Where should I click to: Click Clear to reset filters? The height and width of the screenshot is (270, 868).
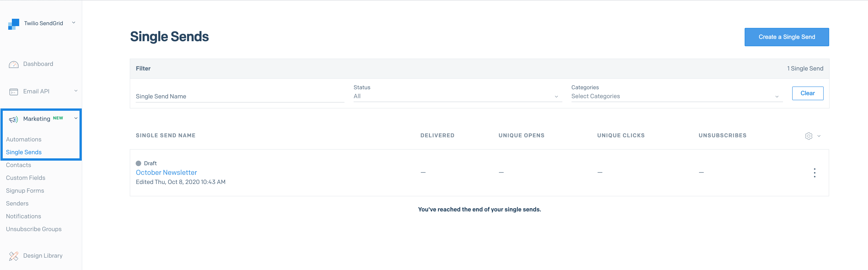point(808,93)
